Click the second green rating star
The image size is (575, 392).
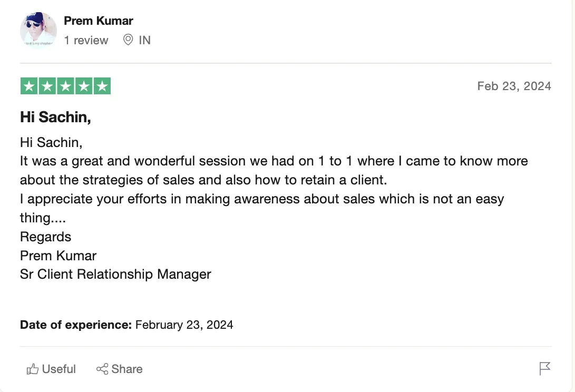tap(47, 86)
